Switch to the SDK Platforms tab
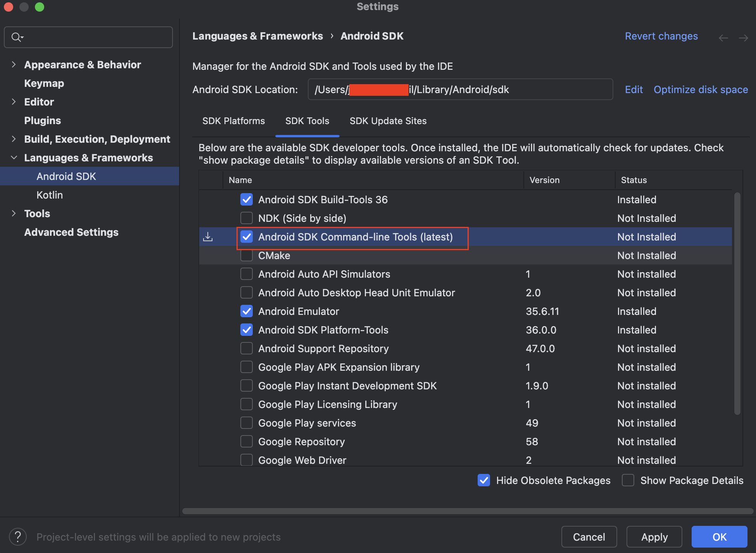 point(233,121)
